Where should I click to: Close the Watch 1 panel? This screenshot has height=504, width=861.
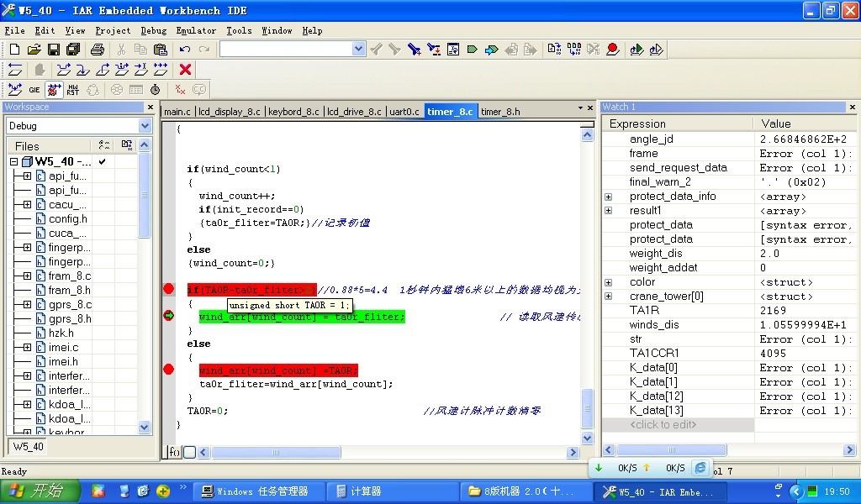(853, 107)
